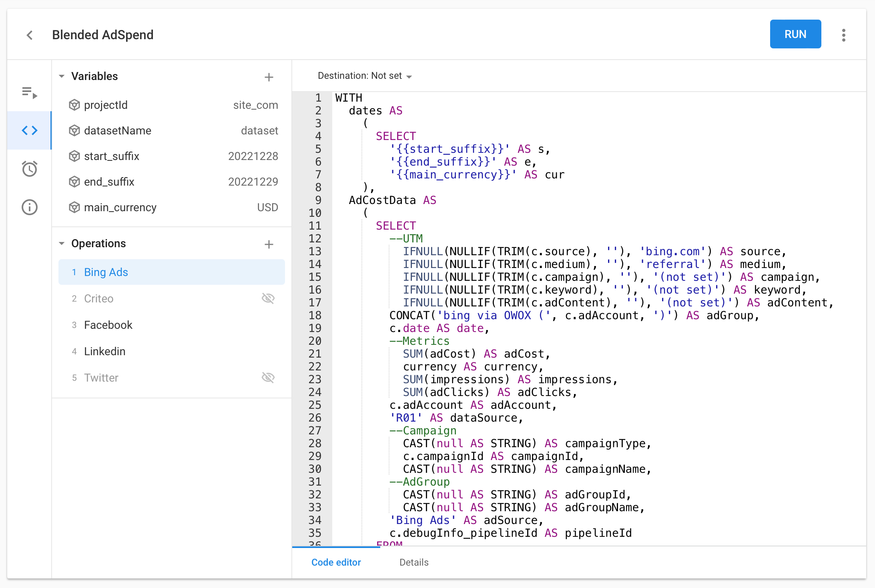Click line number 26 in the gutter
Screen dimensions: 875x588
click(x=315, y=418)
